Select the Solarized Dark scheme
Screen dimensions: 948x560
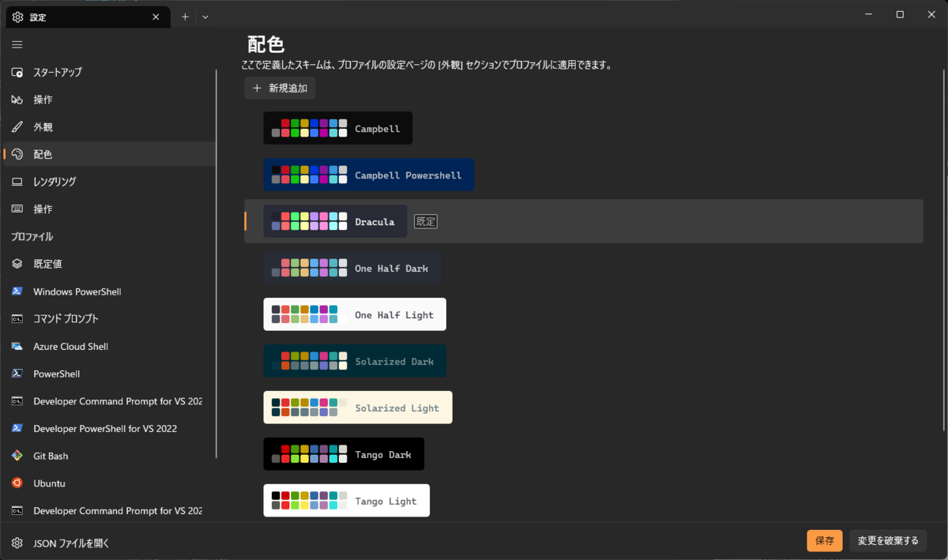coord(355,361)
